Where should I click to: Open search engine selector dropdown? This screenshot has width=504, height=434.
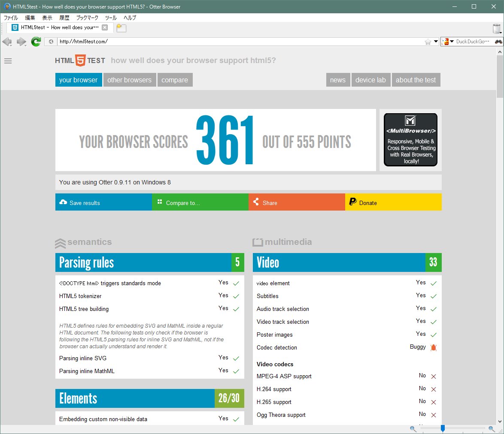tap(447, 42)
